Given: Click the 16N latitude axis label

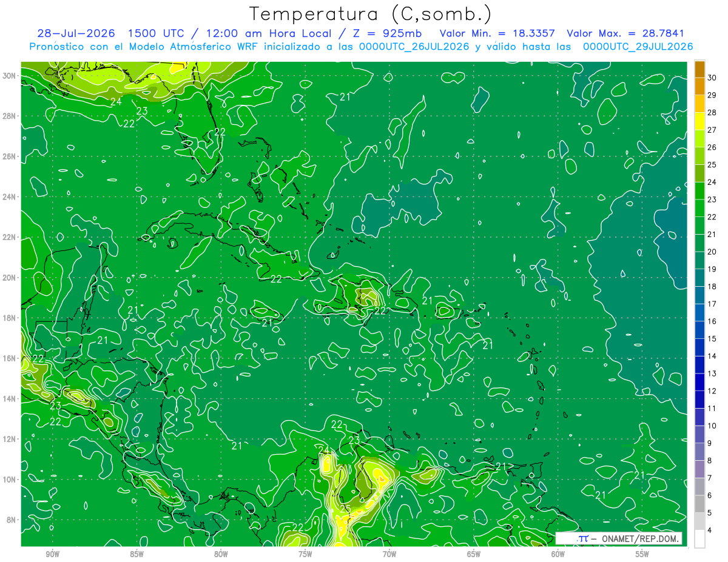Looking at the screenshot, I should point(9,358).
